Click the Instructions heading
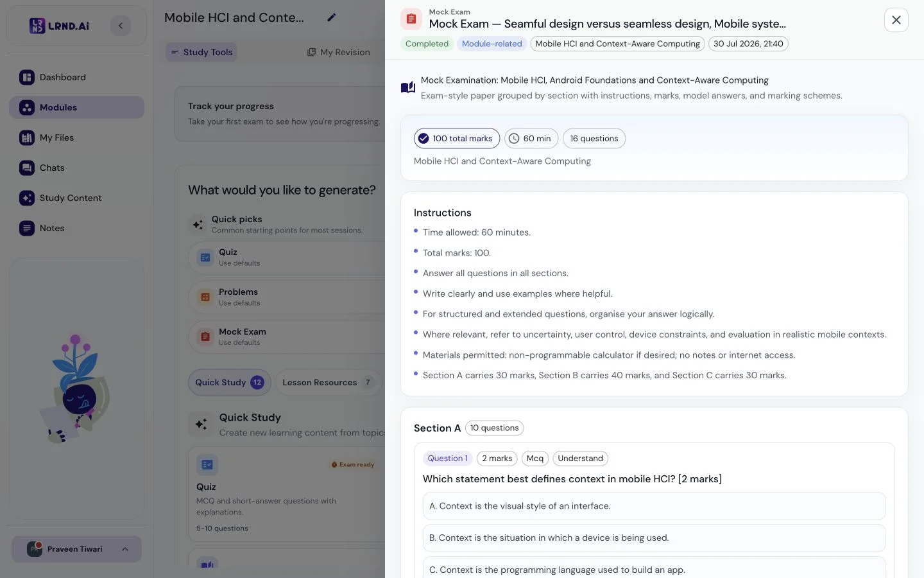This screenshot has width=924, height=578. (443, 213)
